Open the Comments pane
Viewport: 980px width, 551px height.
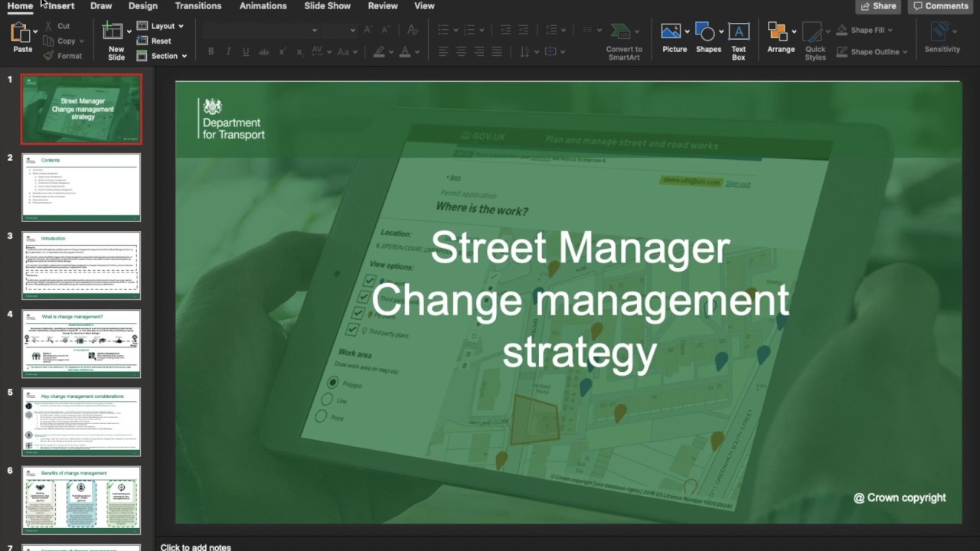click(x=941, y=6)
